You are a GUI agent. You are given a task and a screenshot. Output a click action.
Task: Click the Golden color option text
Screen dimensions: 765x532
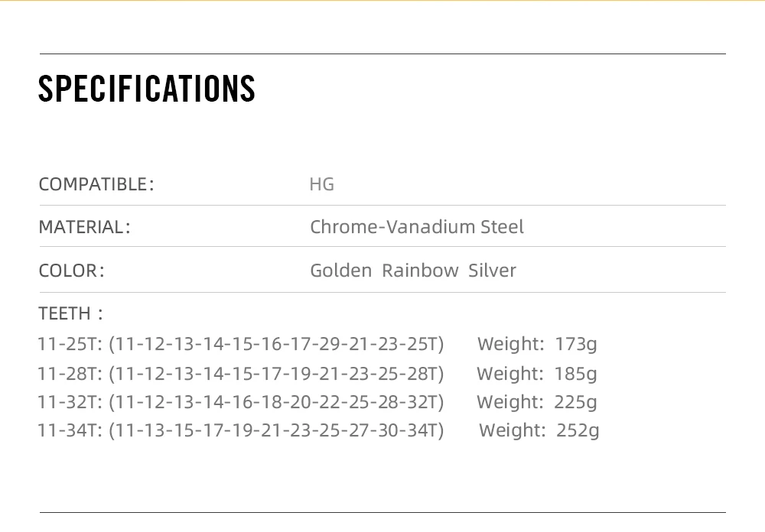[x=340, y=270]
